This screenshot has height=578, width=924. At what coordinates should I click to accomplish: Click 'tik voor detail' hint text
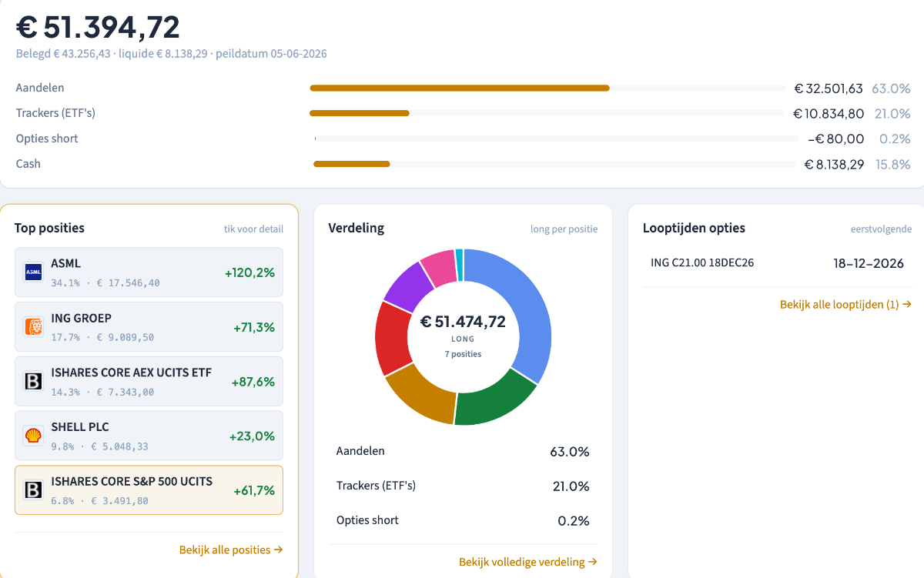click(x=253, y=229)
